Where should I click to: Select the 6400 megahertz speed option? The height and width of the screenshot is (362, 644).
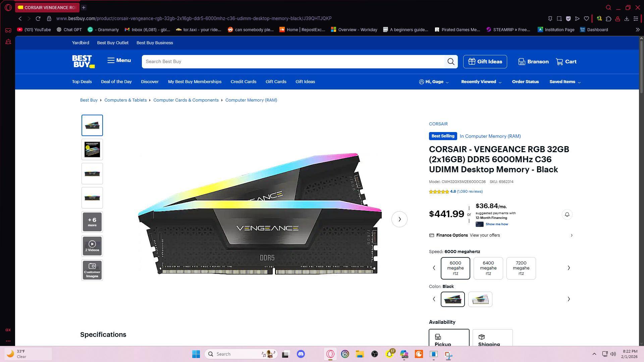tap(488, 268)
